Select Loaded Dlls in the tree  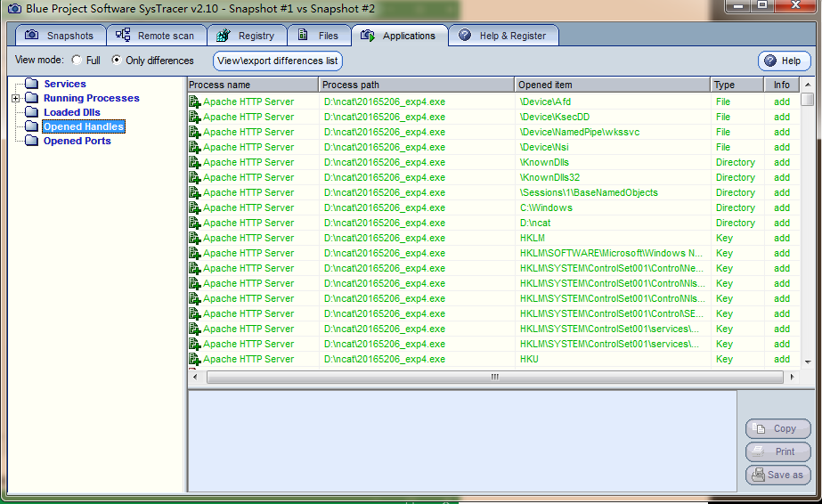pyautogui.click(x=72, y=112)
